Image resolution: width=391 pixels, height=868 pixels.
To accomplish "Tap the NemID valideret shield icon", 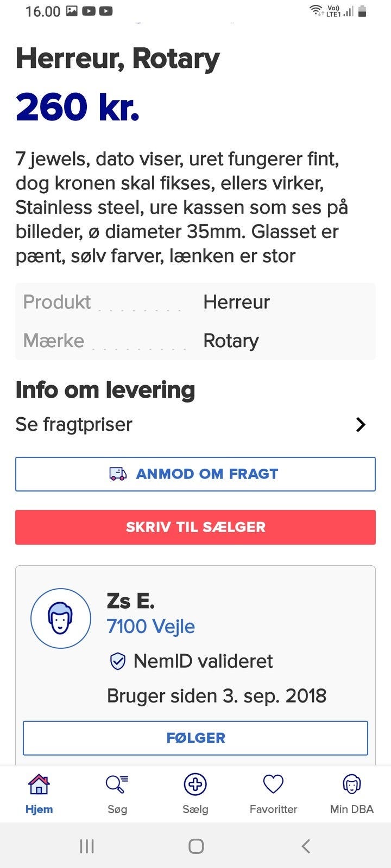I will click(x=118, y=661).
